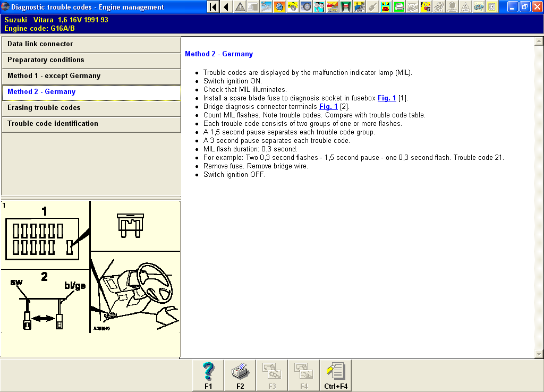Click the 'Trouble codes are displayed' first bullet
The image size is (544, 392).
click(x=308, y=72)
